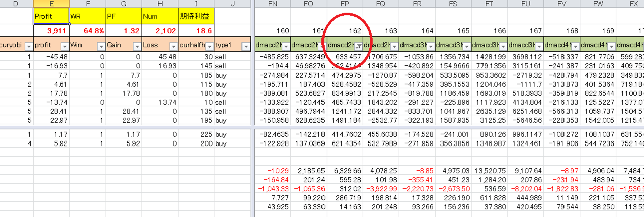Click the filter arrow in column FT
The height and width of the screenshot is (217, 644).
[502, 46]
